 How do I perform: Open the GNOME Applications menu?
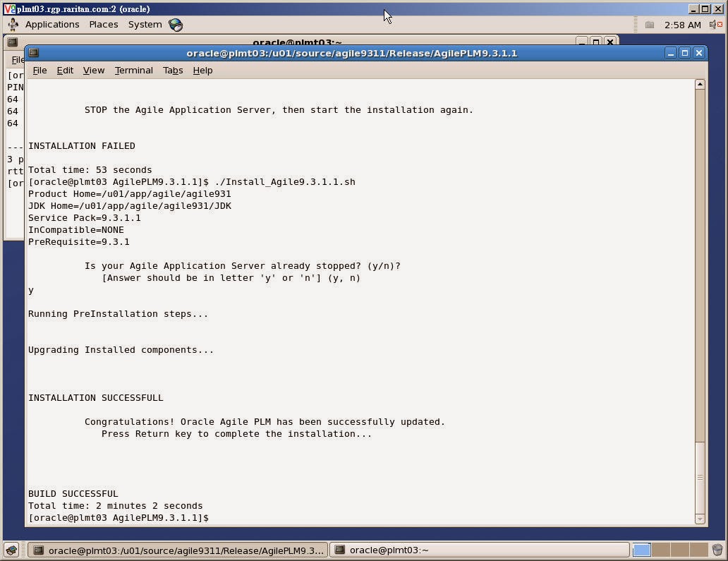click(52, 25)
